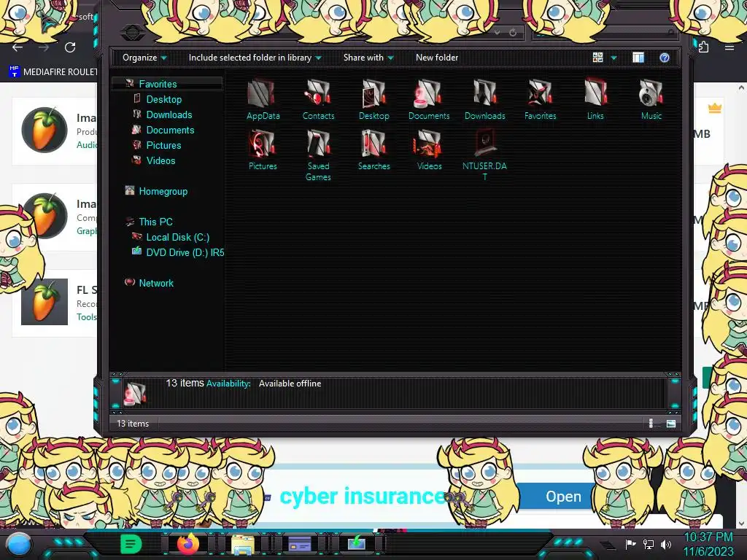The width and height of the screenshot is (747, 560).
Task: Click the volume speaker tray icon
Action: point(666,544)
